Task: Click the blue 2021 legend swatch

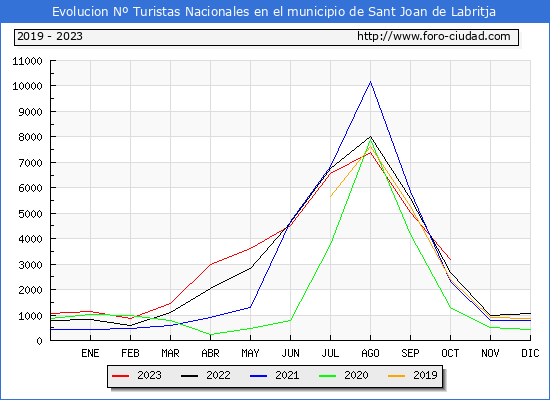Action: pyautogui.click(x=259, y=376)
